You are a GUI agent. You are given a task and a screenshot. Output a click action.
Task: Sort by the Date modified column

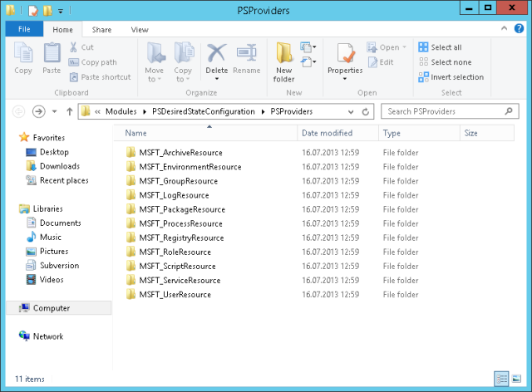click(338, 133)
